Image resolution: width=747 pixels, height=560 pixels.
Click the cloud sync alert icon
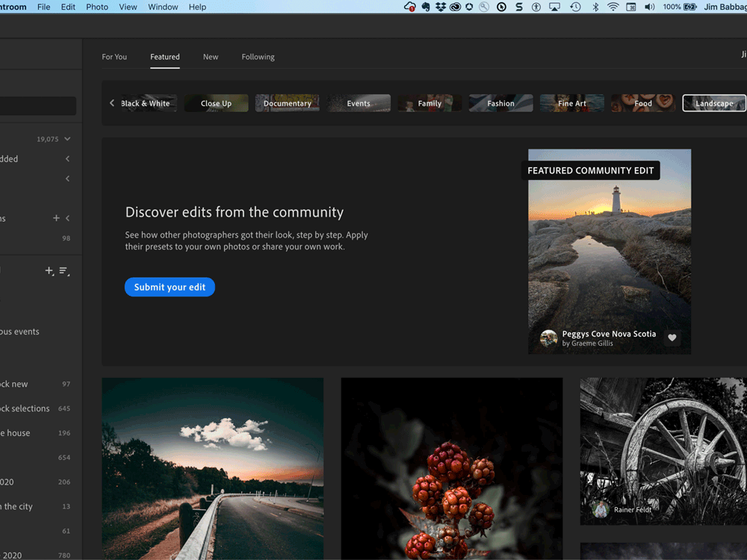[409, 7]
